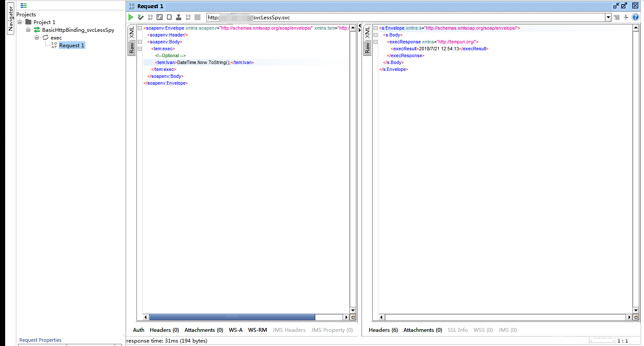644x346 pixels.
Task: Click the green BasicHttpBinding interface icon
Action: point(37,30)
